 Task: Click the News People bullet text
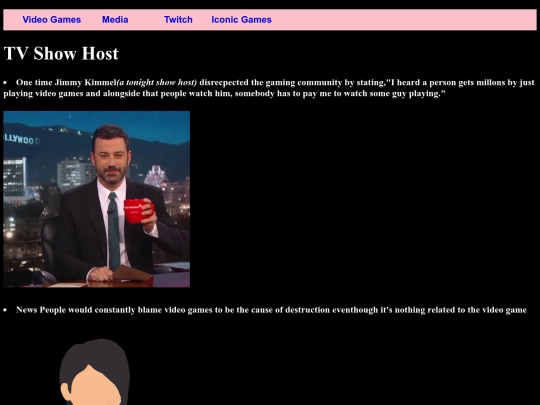click(x=271, y=310)
